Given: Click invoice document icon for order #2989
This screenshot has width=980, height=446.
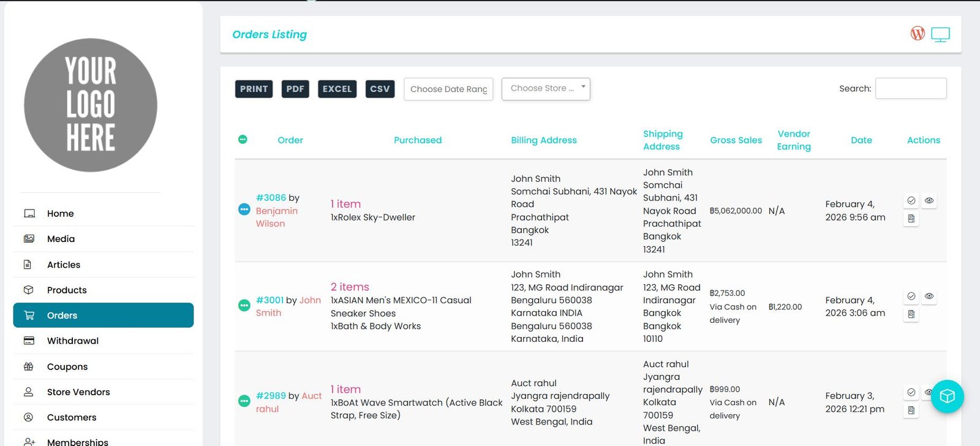Looking at the screenshot, I should point(911,410).
